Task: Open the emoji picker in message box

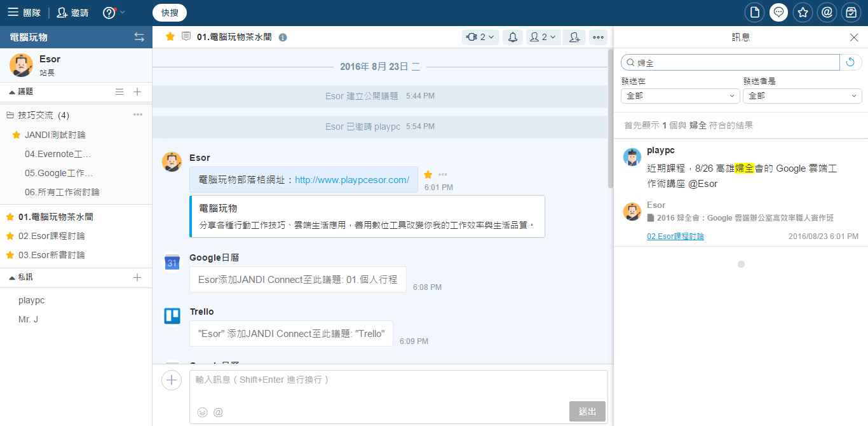Action: [x=203, y=412]
